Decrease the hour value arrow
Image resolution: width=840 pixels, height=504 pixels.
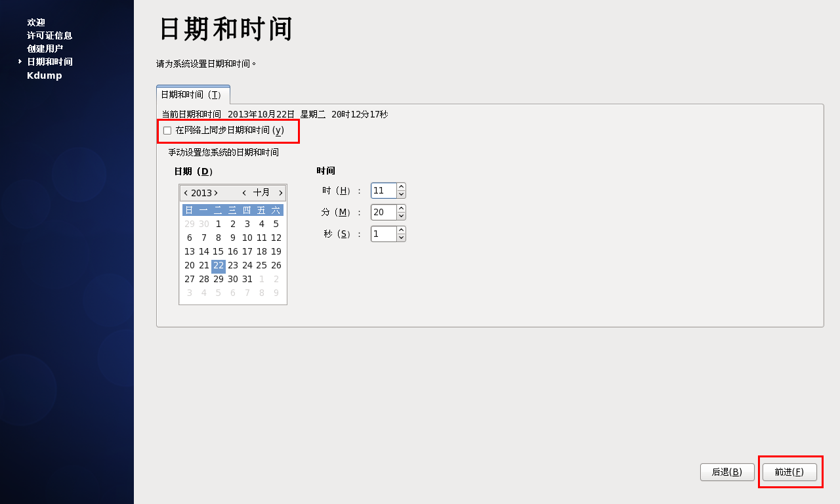(x=402, y=194)
